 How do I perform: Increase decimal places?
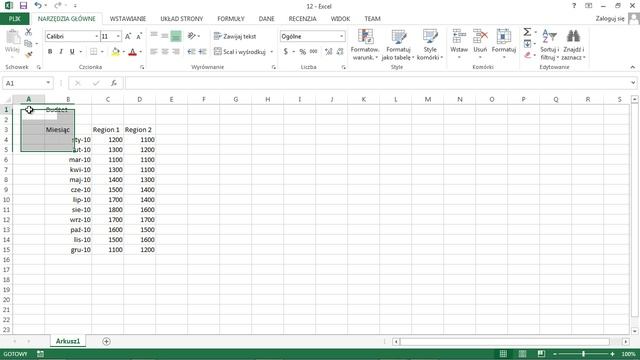(329, 52)
